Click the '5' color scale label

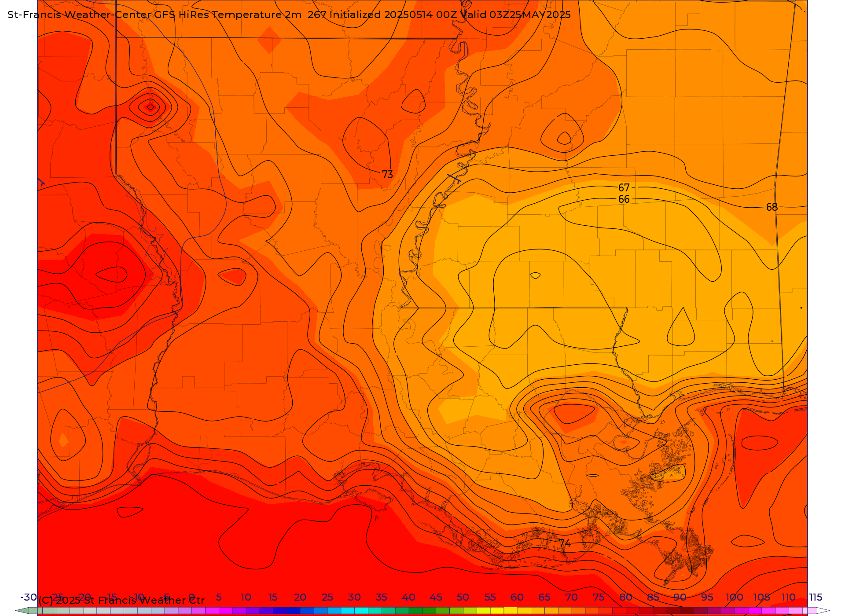219,597
